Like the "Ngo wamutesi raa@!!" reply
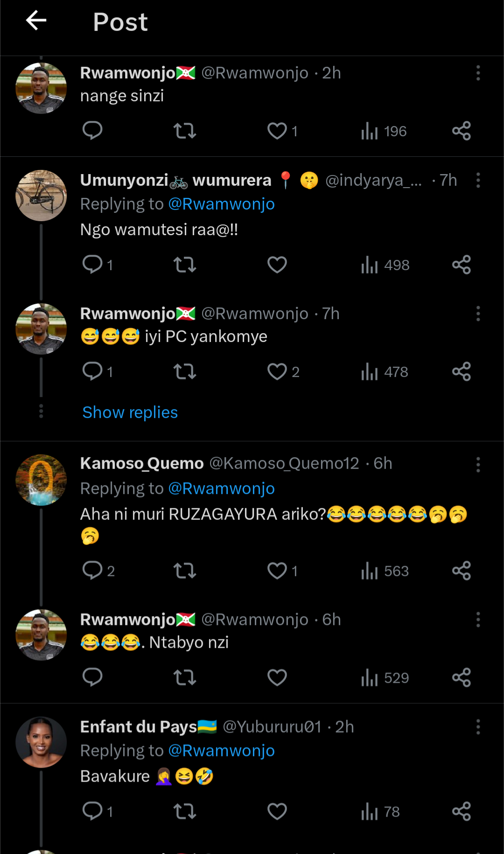This screenshot has height=854, width=504. (277, 265)
